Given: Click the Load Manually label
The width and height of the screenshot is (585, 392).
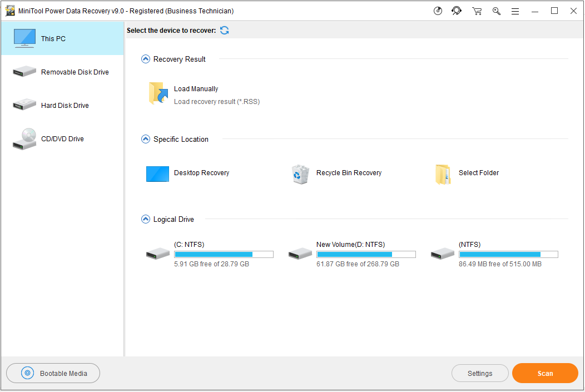Looking at the screenshot, I should click(x=196, y=89).
